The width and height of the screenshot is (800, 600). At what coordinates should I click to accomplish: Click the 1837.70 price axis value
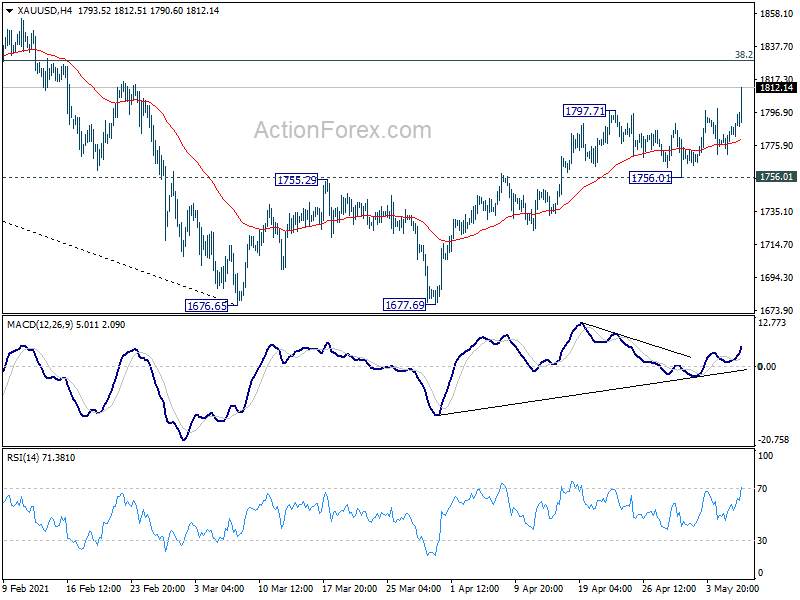[x=776, y=47]
